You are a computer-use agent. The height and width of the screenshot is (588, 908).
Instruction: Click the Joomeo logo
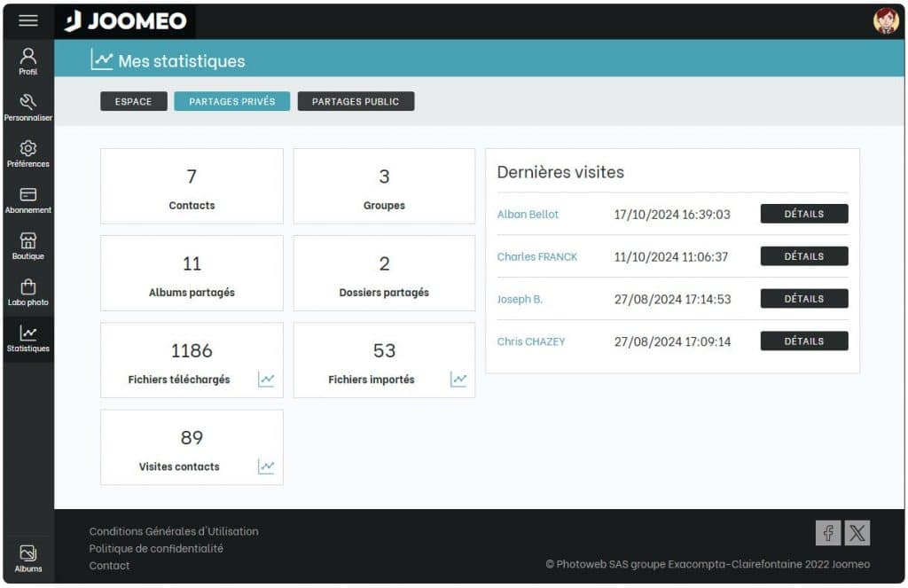[x=126, y=21]
